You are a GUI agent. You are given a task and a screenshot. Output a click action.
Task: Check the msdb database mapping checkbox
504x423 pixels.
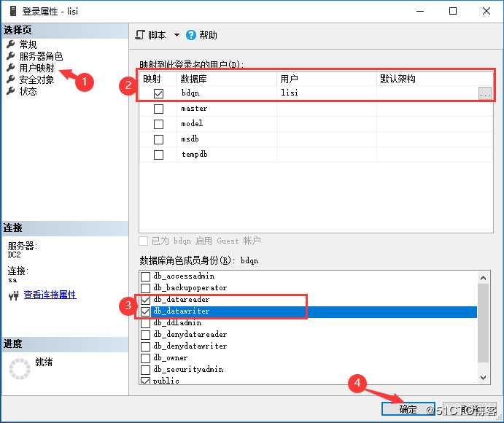[x=158, y=139]
